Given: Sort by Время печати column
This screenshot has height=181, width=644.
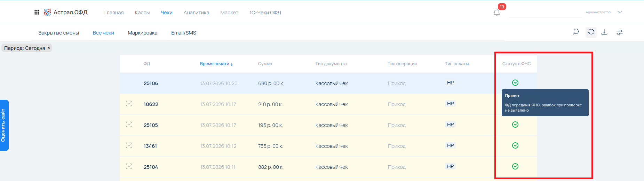Looking at the screenshot, I should click(216, 64).
